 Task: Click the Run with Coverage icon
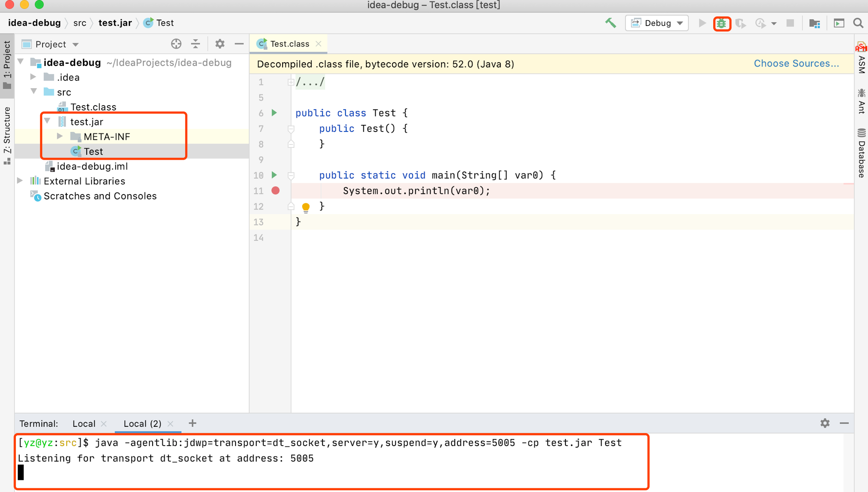pos(741,23)
